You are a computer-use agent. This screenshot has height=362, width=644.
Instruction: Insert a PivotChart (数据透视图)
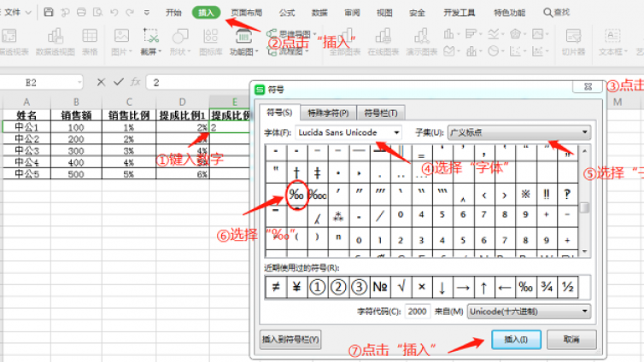[x=55, y=42]
